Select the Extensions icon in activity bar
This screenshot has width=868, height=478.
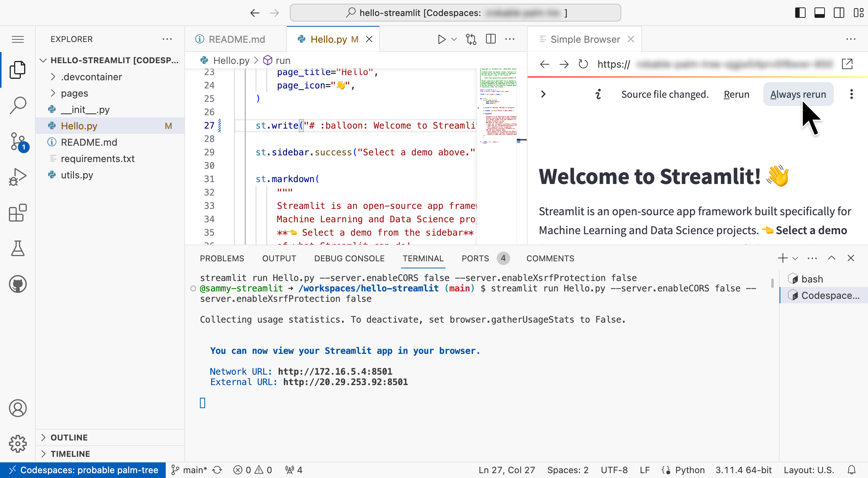point(18,213)
